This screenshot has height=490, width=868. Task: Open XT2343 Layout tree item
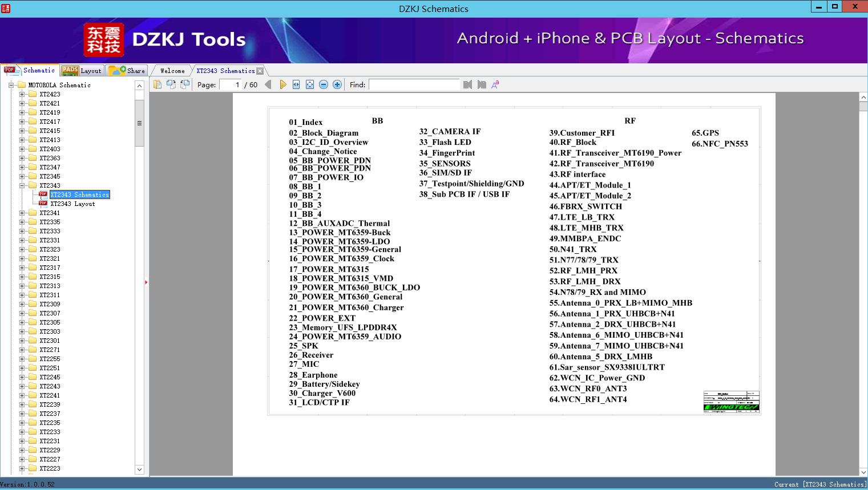[x=72, y=204]
